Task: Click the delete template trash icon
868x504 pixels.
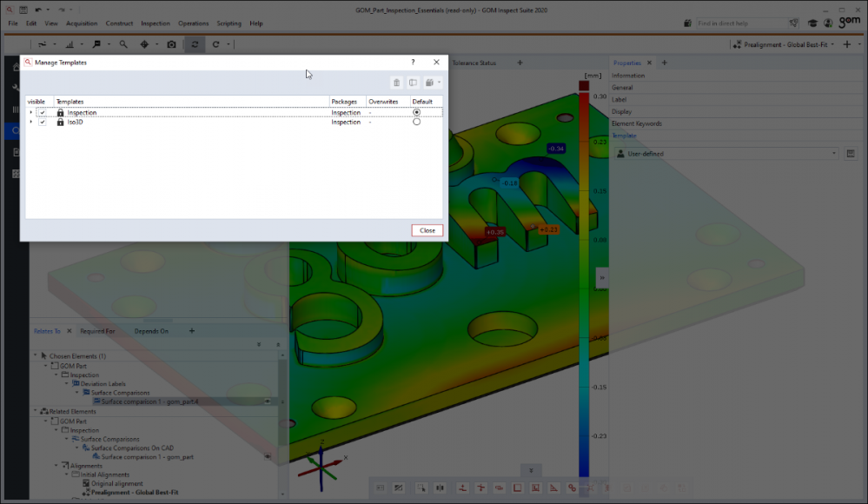Action: tap(397, 83)
